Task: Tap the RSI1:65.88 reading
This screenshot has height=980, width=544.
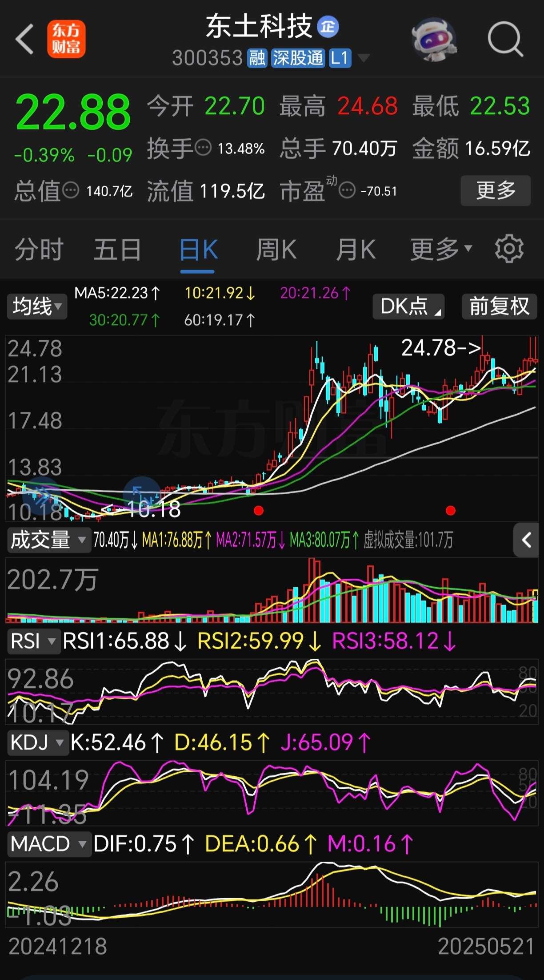Action: pyautogui.click(x=125, y=641)
